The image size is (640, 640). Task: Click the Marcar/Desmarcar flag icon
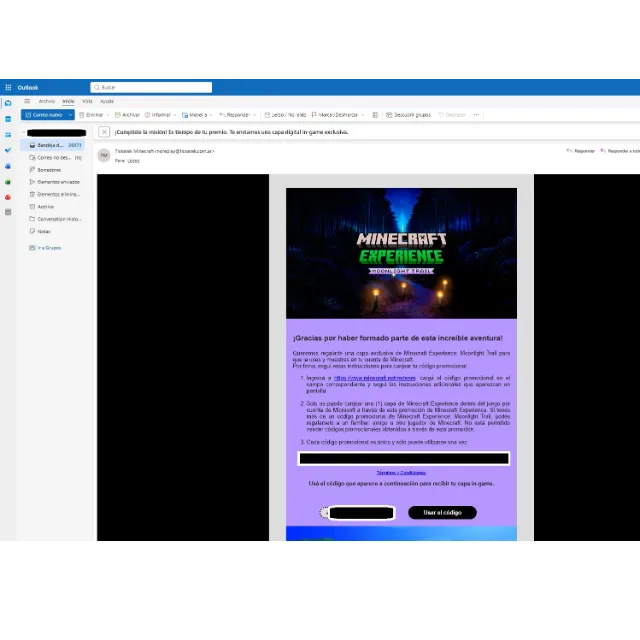point(314,115)
